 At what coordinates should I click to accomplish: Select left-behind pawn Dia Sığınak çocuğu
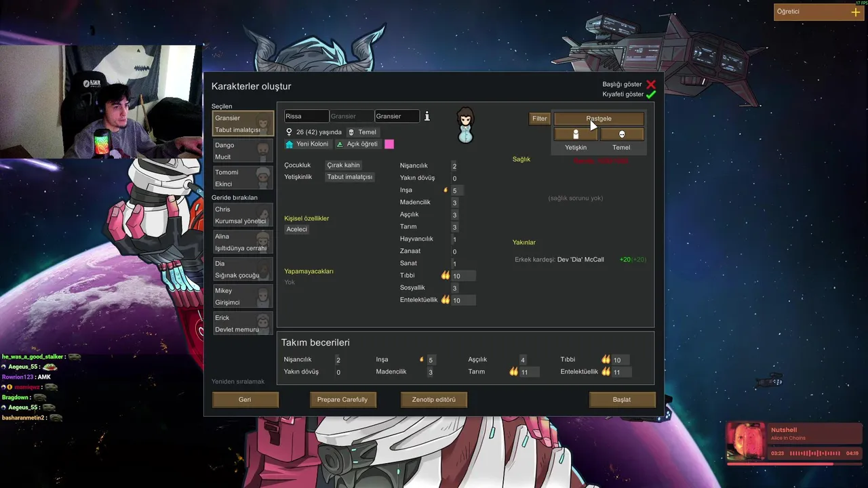pos(243,269)
